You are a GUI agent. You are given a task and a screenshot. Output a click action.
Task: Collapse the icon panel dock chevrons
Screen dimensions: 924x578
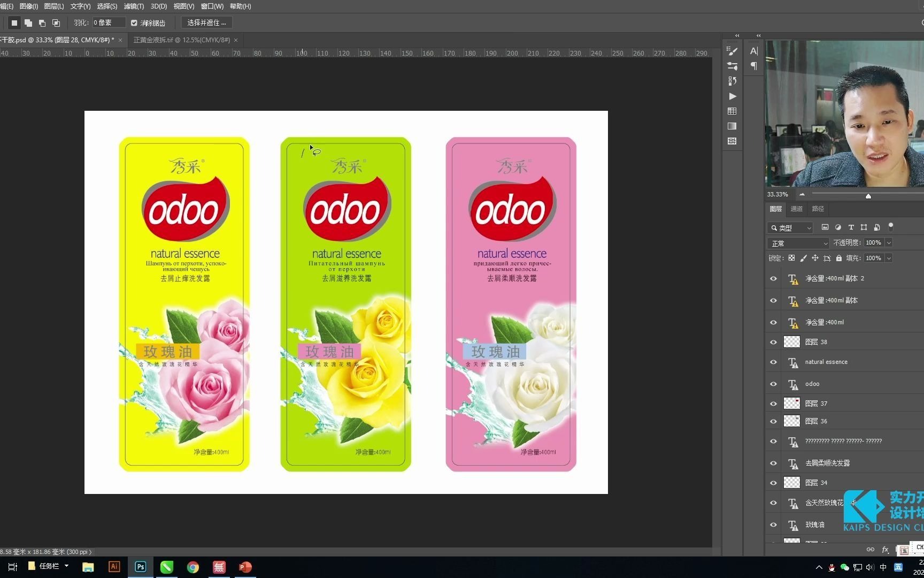pyautogui.click(x=737, y=35)
